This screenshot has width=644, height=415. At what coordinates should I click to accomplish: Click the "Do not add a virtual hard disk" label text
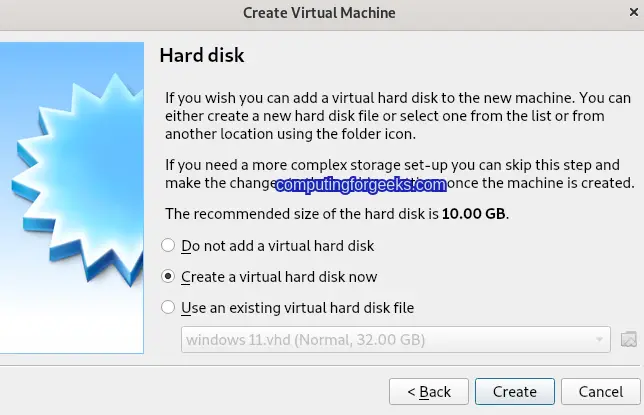point(278,246)
